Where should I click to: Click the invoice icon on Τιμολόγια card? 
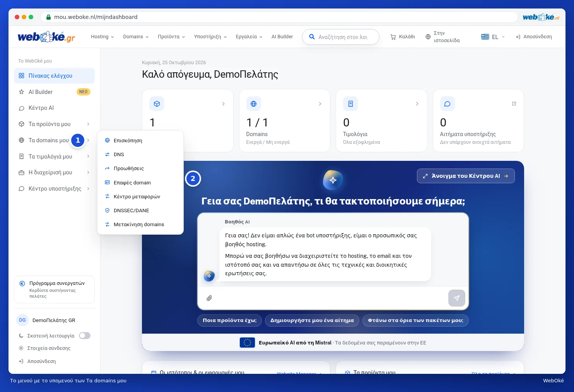[x=350, y=104]
